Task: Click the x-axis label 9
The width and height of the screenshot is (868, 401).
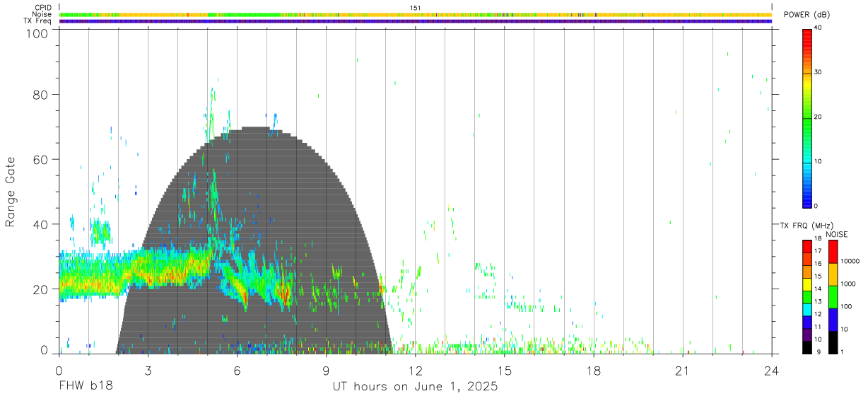Action: click(326, 371)
